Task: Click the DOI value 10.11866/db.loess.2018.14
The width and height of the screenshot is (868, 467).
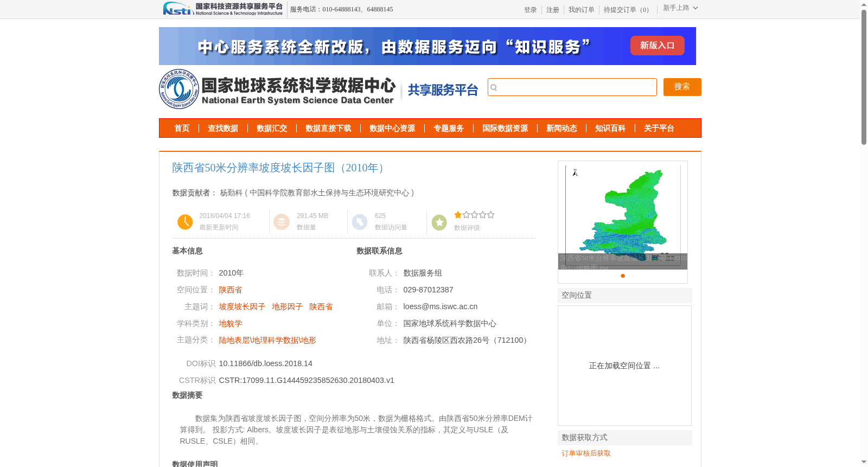Action: pyautogui.click(x=266, y=363)
